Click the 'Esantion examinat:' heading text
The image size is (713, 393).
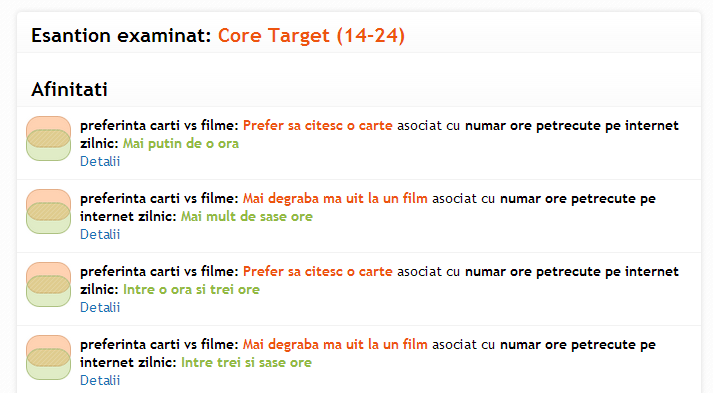121,35
